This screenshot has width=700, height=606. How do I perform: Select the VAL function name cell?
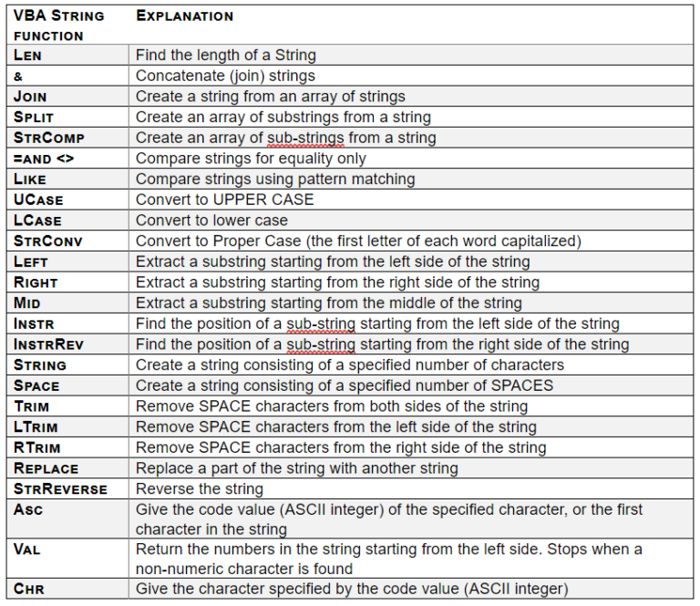point(28,549)
